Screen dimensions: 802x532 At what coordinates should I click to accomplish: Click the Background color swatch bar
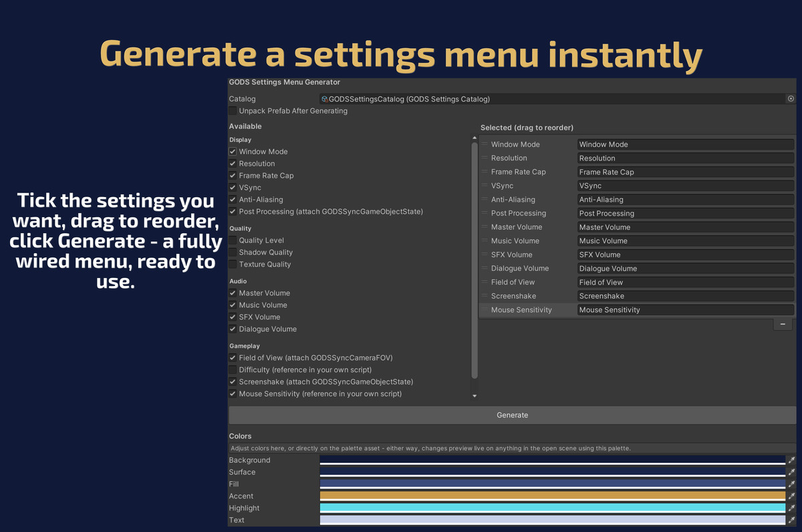[x=552, y=460]
